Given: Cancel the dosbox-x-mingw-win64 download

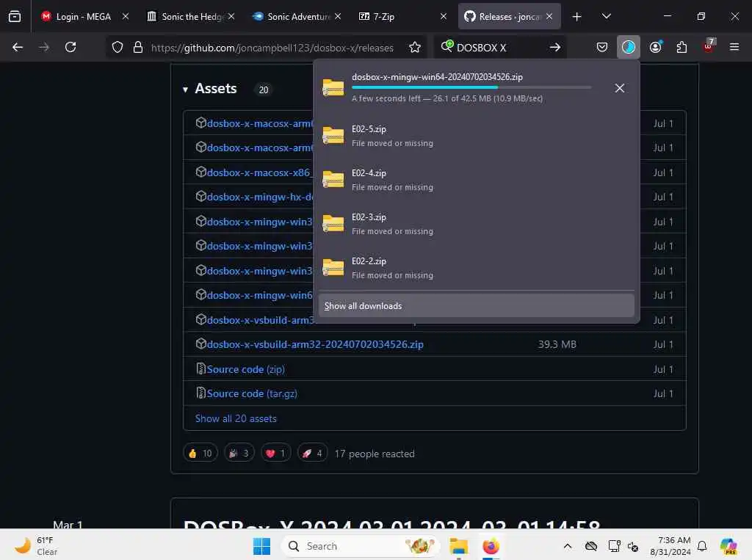Looking at the screenshot, I should pos(620,88).
